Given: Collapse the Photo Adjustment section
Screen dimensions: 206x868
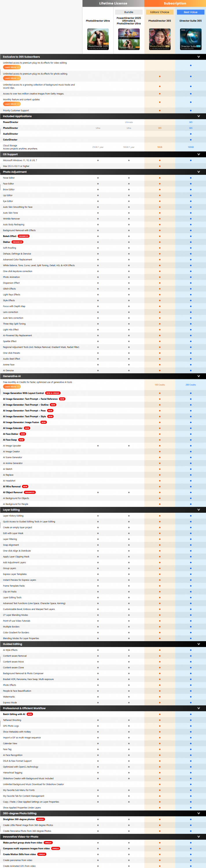Looking at the screenshot, I should coord(198,172).
